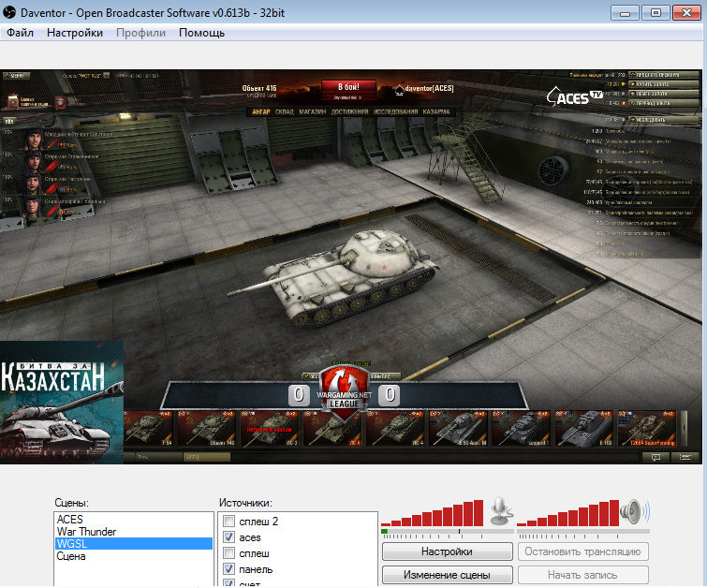Click the Купить золото button
Image resolution: width=707 pixels, height=588 pixels.
tap(664, 84)
